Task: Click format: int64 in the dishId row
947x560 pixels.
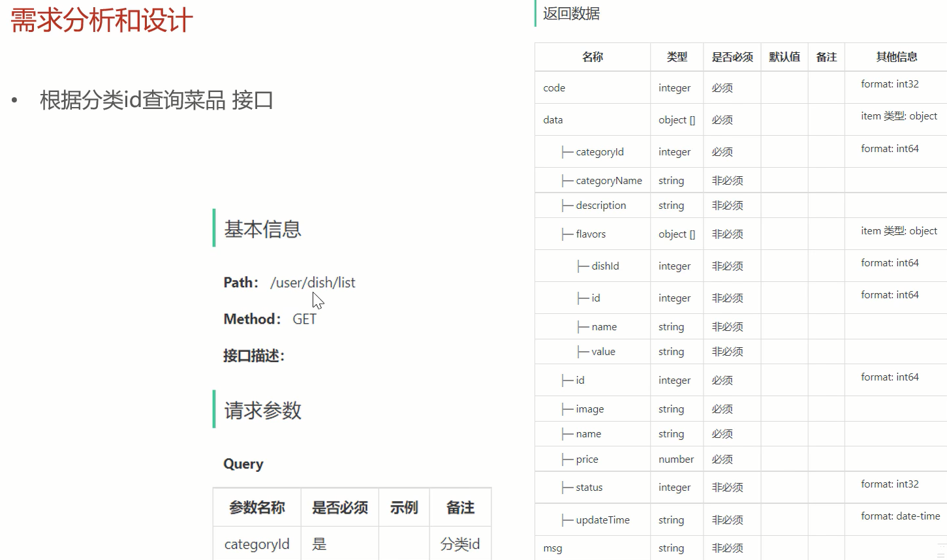Action: (x=890, y=263)
